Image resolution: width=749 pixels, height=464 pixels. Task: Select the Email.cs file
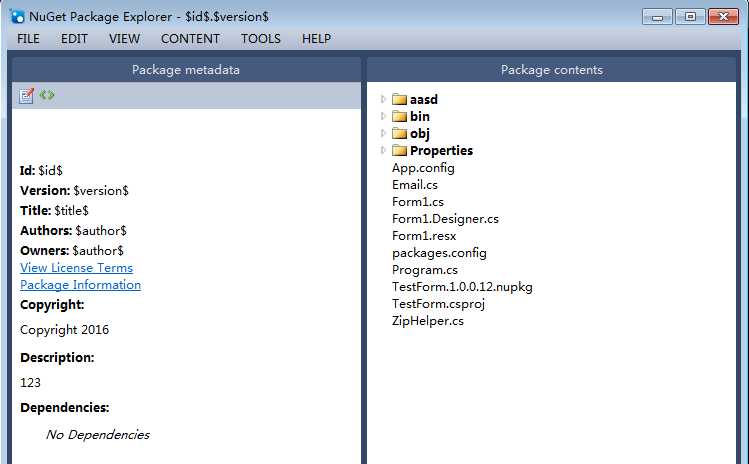tap(415, 185)
